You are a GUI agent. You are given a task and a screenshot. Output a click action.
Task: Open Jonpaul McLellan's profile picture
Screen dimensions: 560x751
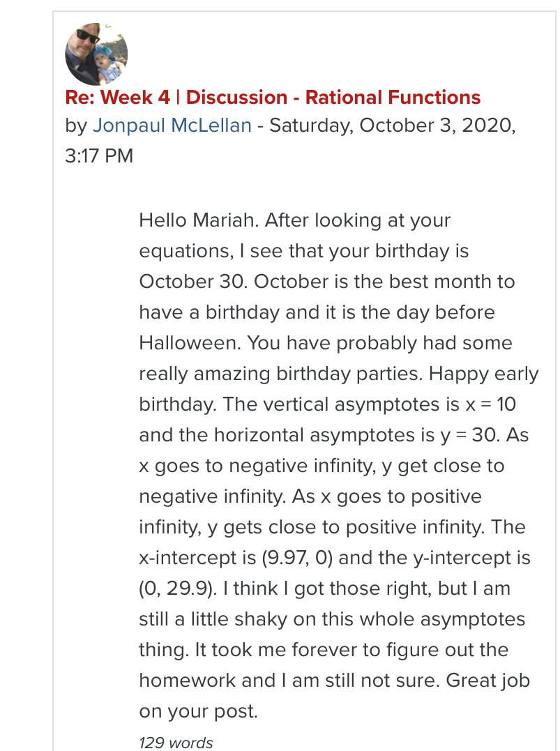[x=96, y=54]
